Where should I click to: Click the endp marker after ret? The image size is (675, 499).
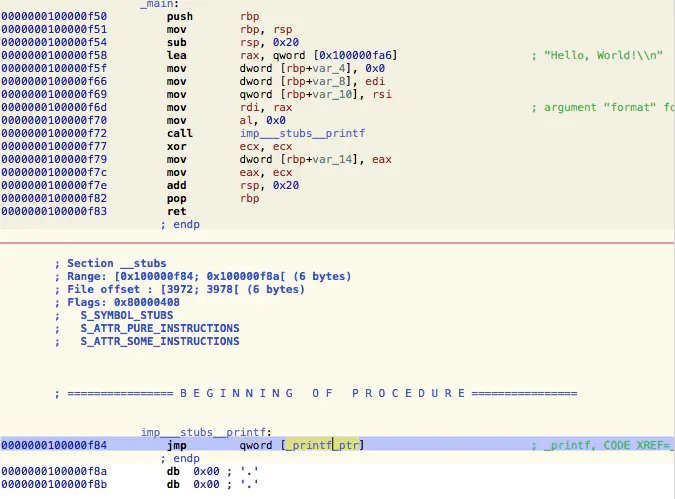(180, 224)
